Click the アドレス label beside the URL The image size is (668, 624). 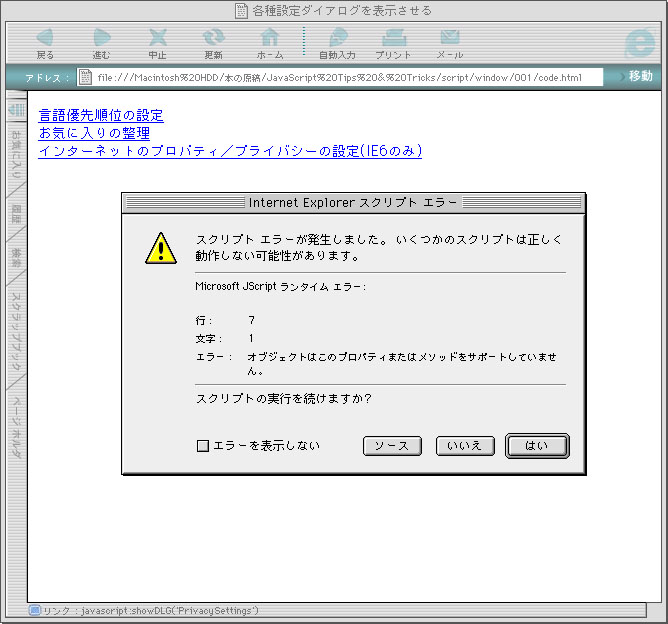pyautogui.click(x=47, y=78)
